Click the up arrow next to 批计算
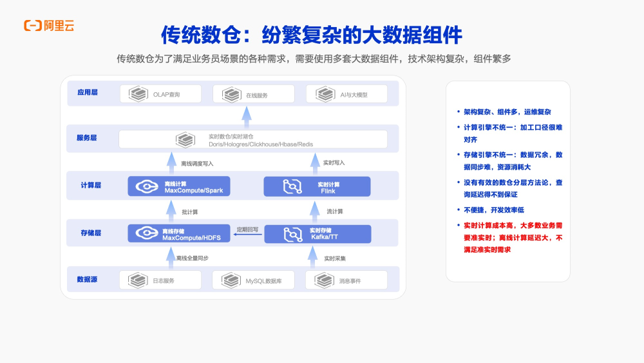This screenshot has width=644, height=363. point(171,211)
